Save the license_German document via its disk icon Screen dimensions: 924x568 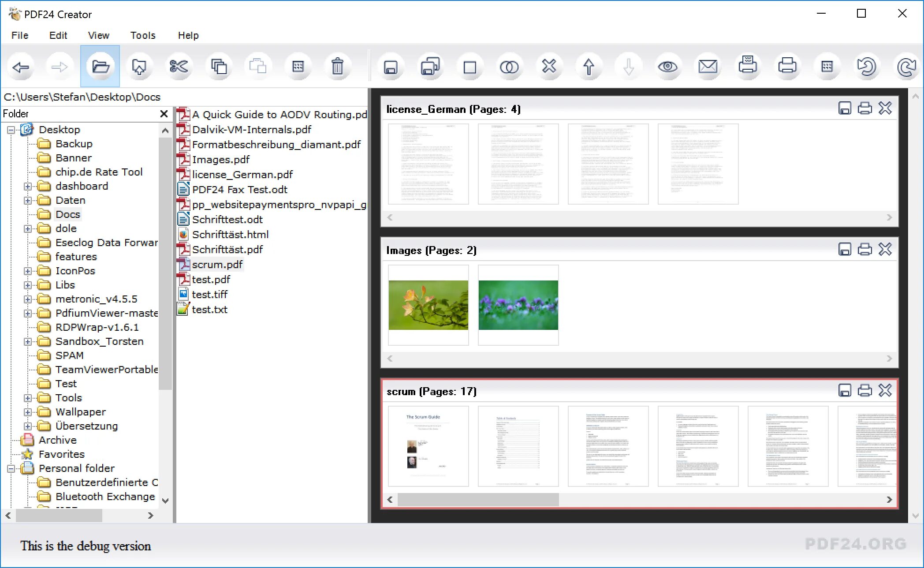point(844,108)
